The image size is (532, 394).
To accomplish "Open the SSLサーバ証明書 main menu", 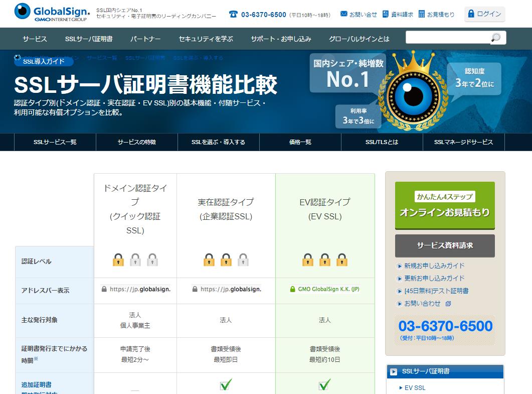I will (x=89, y=39).
